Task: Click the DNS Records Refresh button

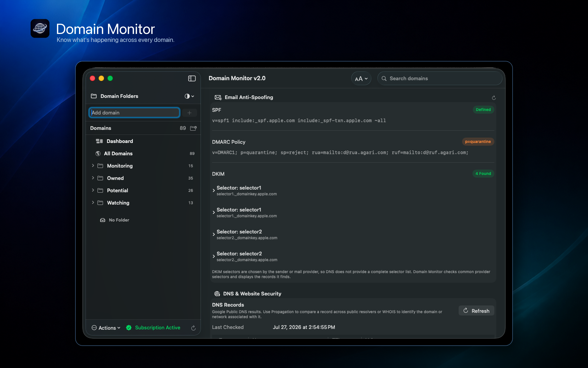Action: click(476, 311)
